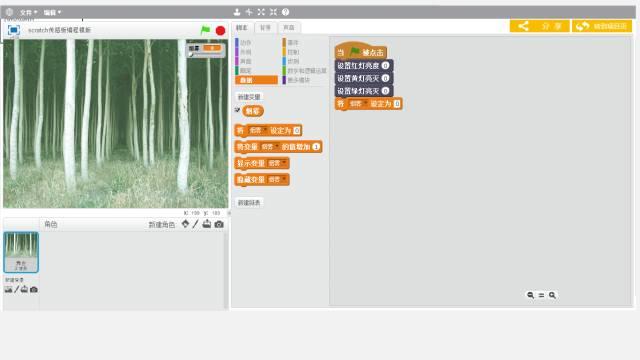Open dropdown in 显示变量 block
The width and height of the screenshot is (640, 360).
pos(277,163)
